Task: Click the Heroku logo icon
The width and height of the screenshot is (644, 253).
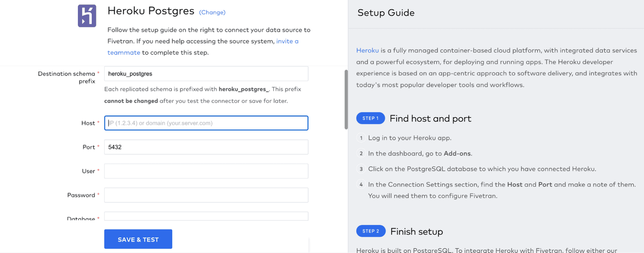Action: pos(88,16)
